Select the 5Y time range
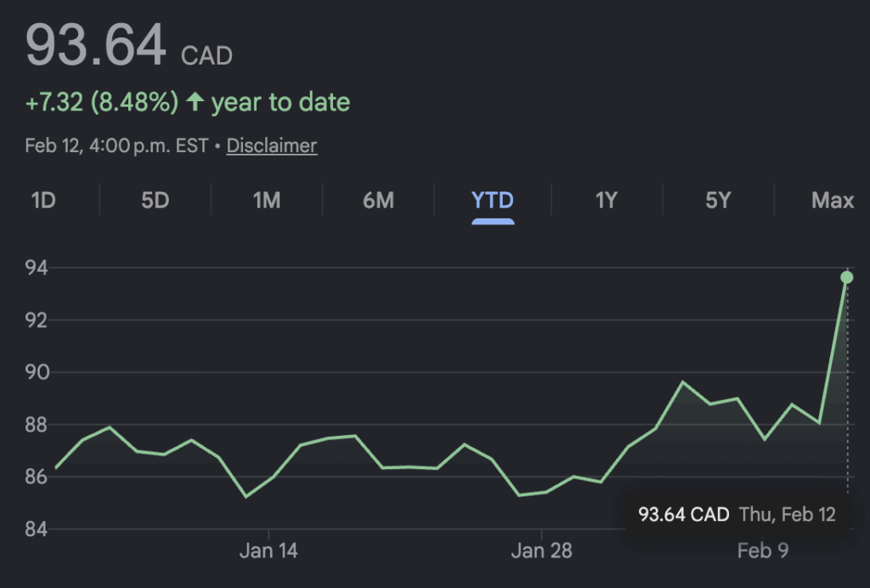Viewport: 870px width, 588px height. click(718, 201)
